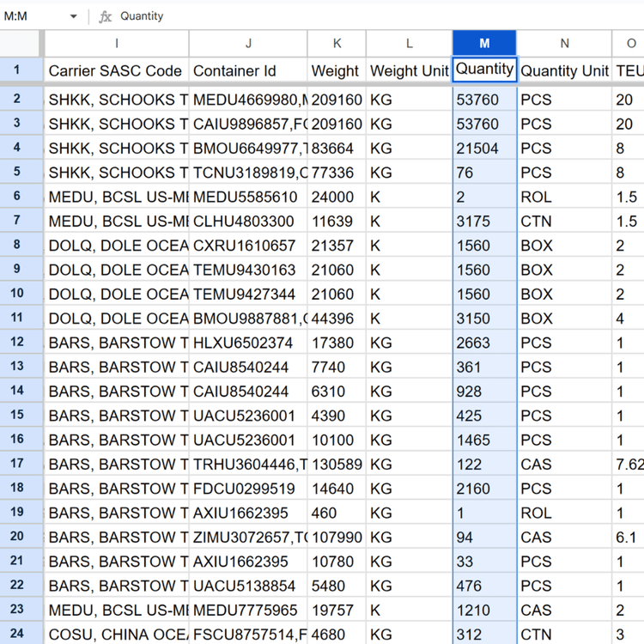Select row 24 header
644x644 pixels.
click(x=21, y=634)
